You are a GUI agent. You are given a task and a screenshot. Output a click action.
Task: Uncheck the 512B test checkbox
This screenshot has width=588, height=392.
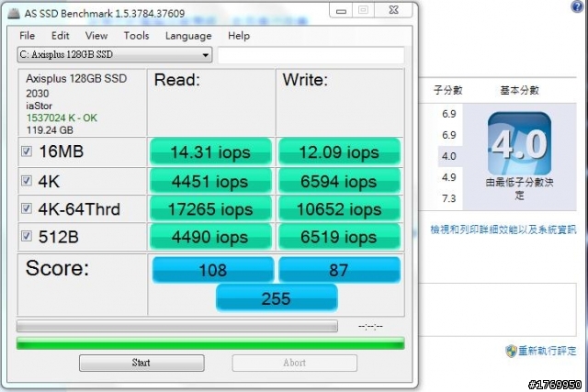[x=27, y=236]
